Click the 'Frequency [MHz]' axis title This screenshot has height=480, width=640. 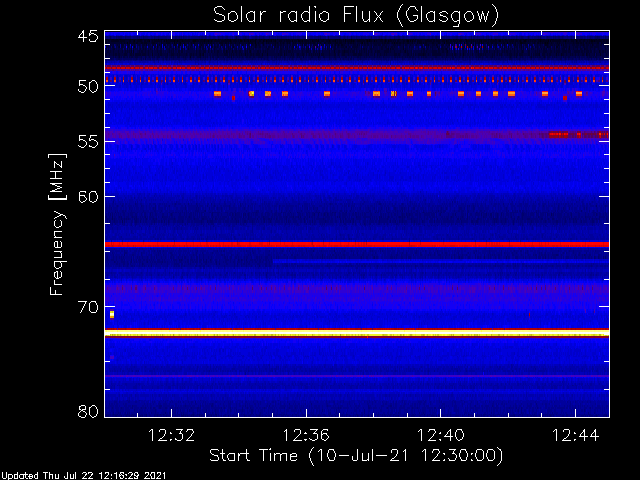click(57, 224)
